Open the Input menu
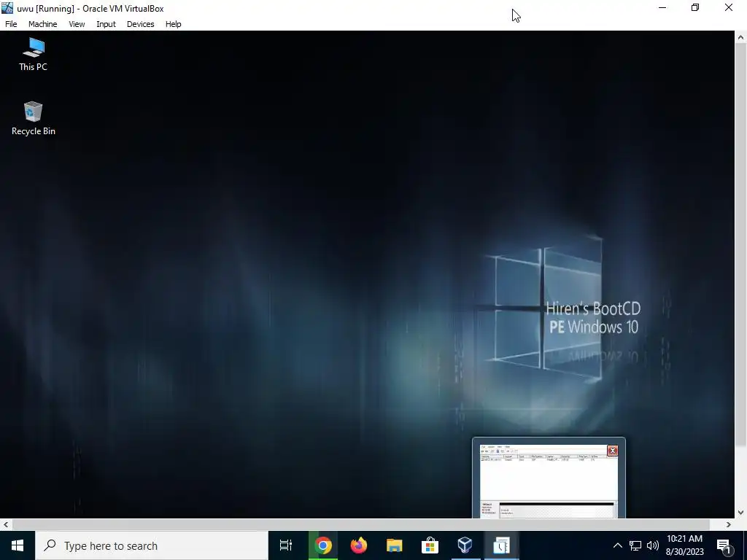 (106, 24)
